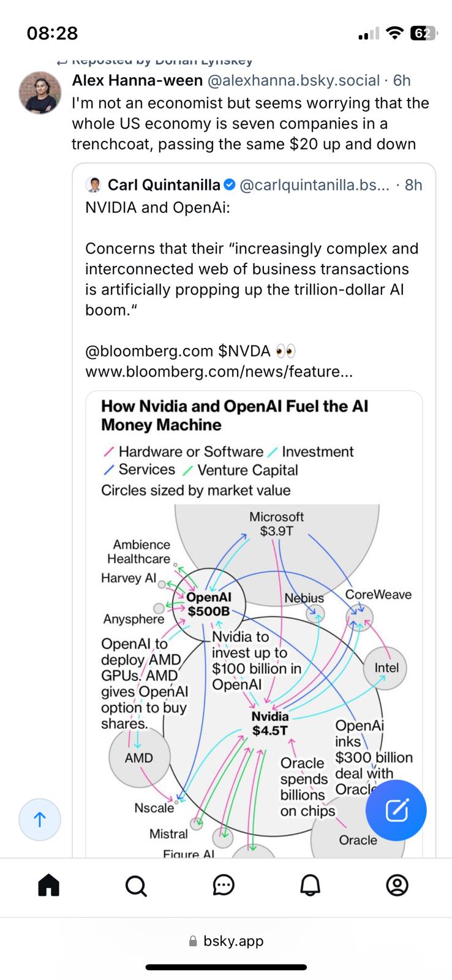Tap the 6h post timestamp
The width and height of the screenshot is (452, 980).
click(402, 80)
